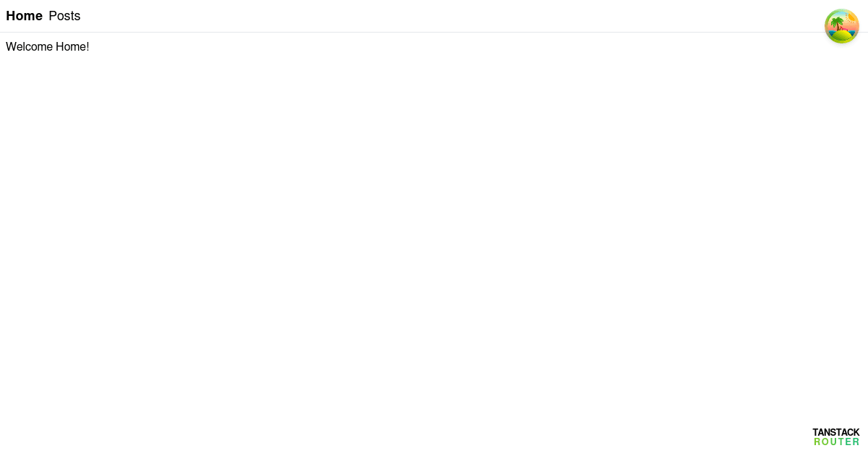Click the black TANSTACK word in the logo
868x456 pixels.
point(836,432)
